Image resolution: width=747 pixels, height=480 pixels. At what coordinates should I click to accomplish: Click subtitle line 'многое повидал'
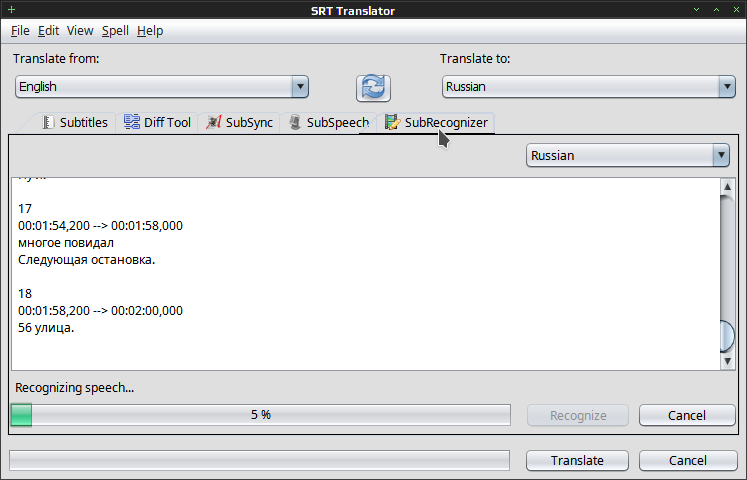(x=66, y=243)
